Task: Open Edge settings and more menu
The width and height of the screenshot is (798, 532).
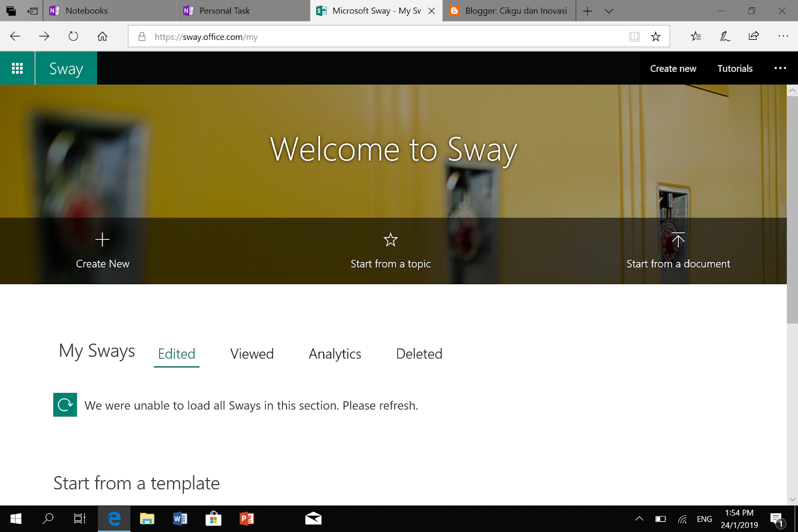Action: tap(783, 36)
